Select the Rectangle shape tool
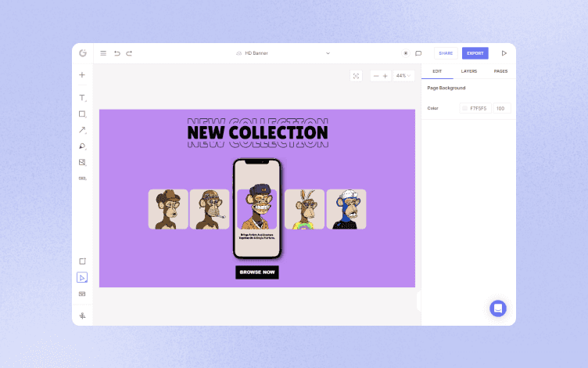The height and width of the screenshot is (368, 588). pos(82,114)
